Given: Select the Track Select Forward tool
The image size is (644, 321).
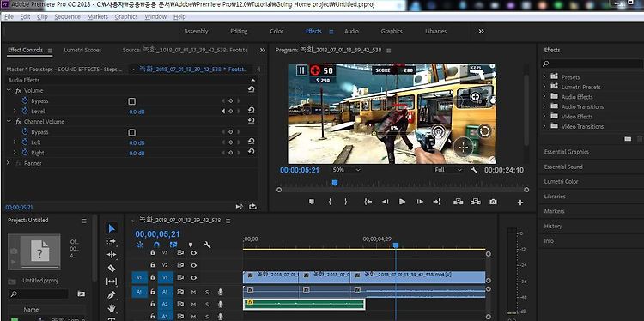Looking at the screenshot, I should pyautogui.click(x=112, y=241).
